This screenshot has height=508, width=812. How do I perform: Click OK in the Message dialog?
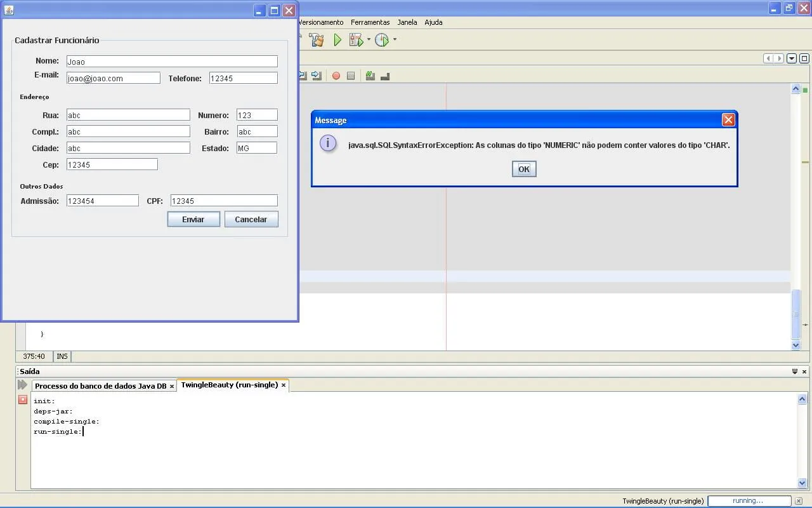coord(524,169)
